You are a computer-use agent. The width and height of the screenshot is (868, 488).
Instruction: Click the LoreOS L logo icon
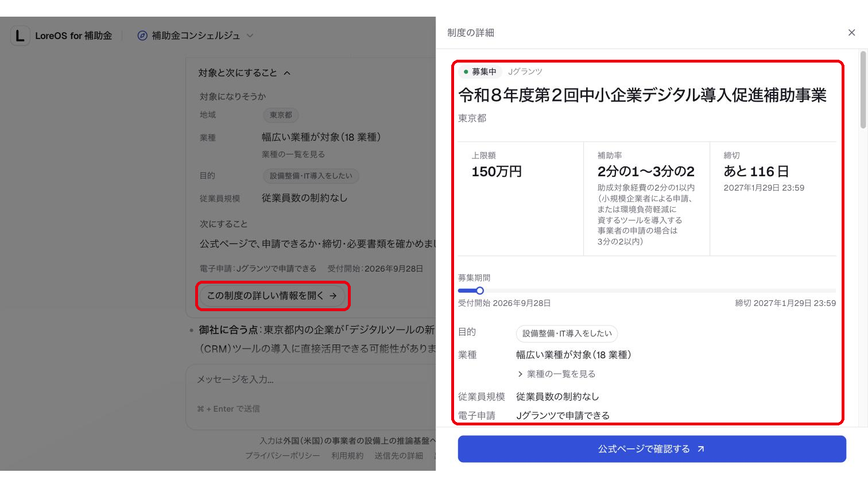20,36
